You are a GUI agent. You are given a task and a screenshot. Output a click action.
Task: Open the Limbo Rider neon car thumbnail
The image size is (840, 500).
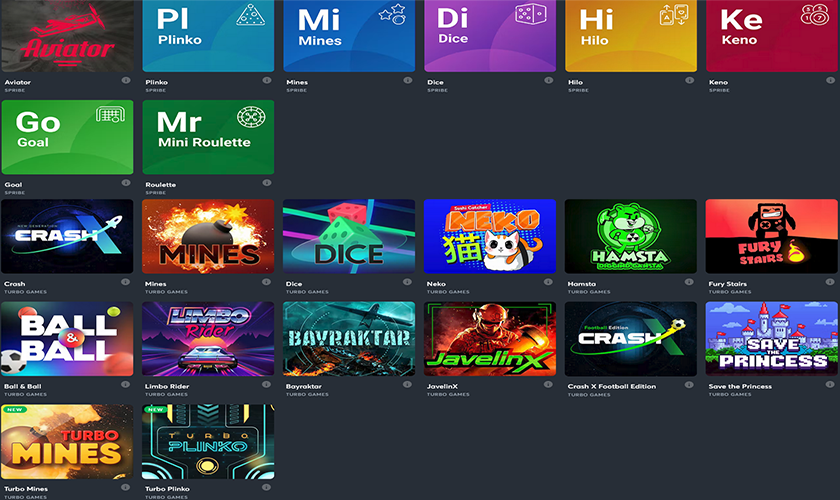(208, 339)
